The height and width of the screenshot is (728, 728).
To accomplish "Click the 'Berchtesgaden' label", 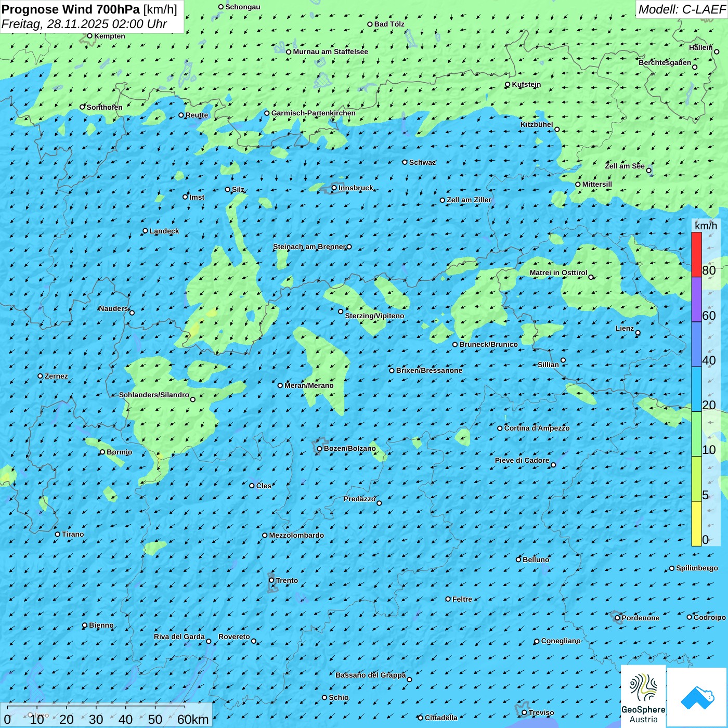I will tap(665, 62).
